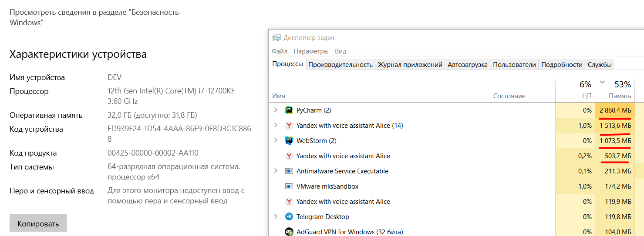The width and height of the screenshot is (644, 236).
Task: Click Yandex icon in the 119,9 МБ row
Action: [x=289, y=202]
